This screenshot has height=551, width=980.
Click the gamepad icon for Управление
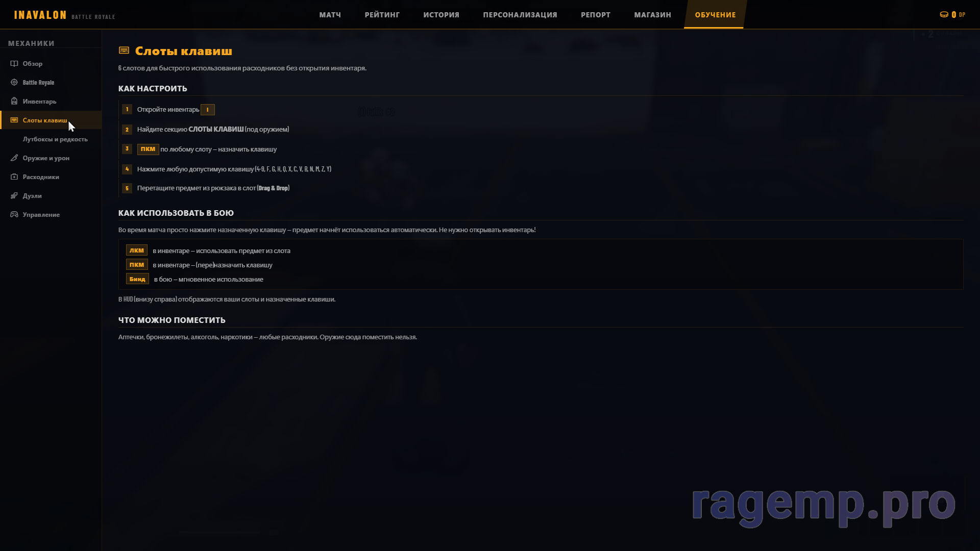[x=14, y=215]
